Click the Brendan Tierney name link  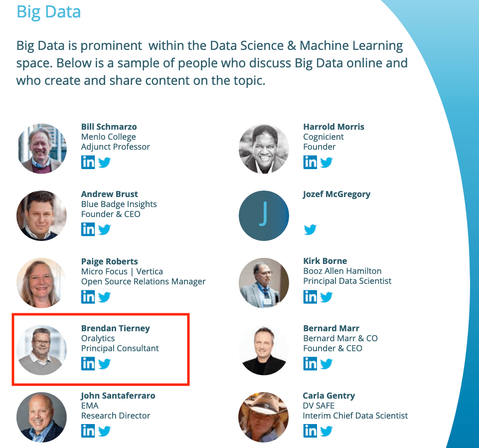[x=116, y=328]
